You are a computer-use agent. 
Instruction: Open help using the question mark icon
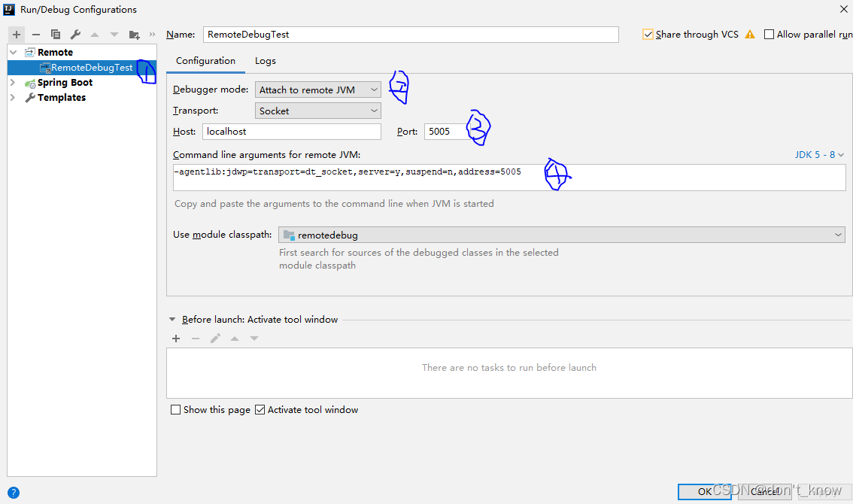coord(14,493)
